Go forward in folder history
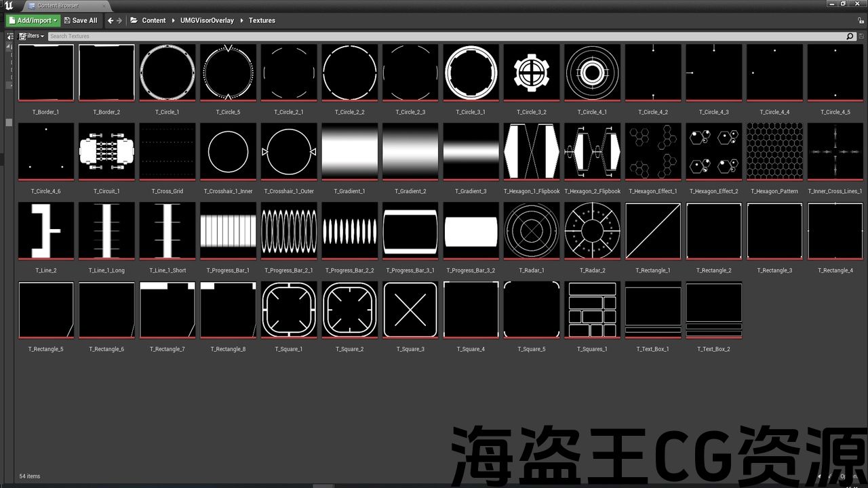Screen dimensions: 868x488 (119, 20)
